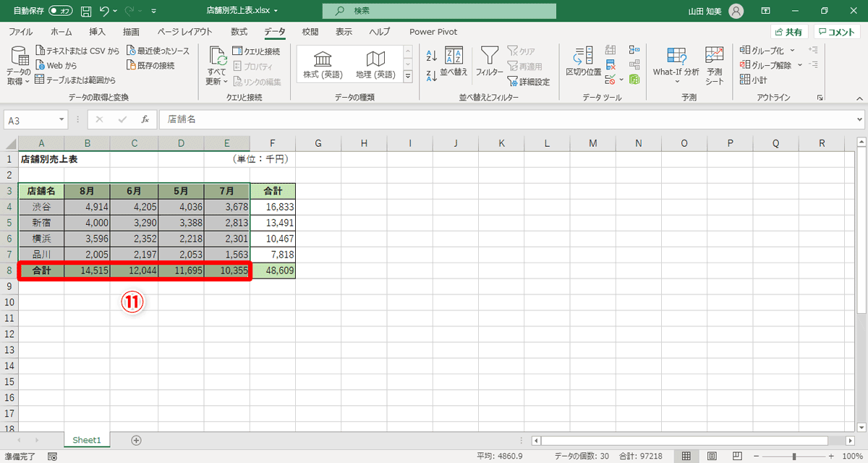Select the Sheet1 worksheet tab

(x=87, y=440)
